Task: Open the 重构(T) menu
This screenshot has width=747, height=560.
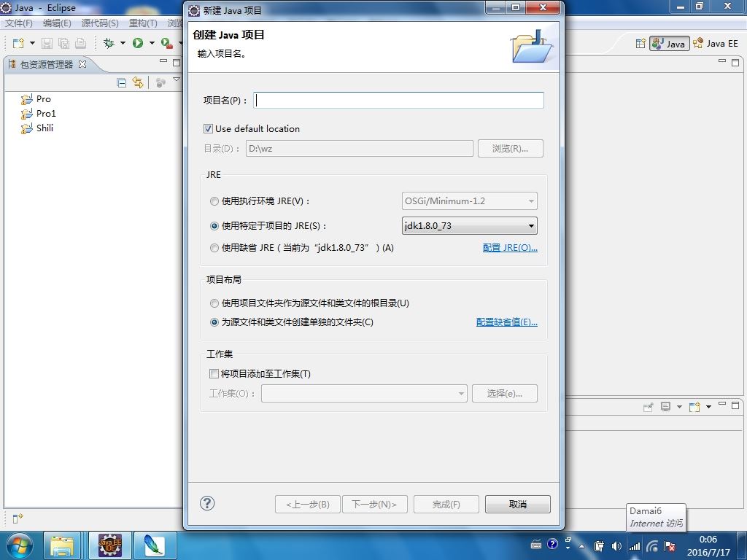Action: 143,23
